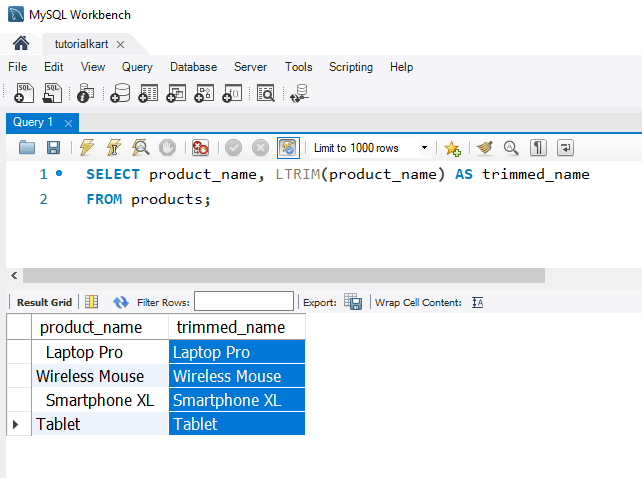The height and width of the screenshot is (478, 642).
Task: Go to the Workbench home screen
Action: pos(21,43)
